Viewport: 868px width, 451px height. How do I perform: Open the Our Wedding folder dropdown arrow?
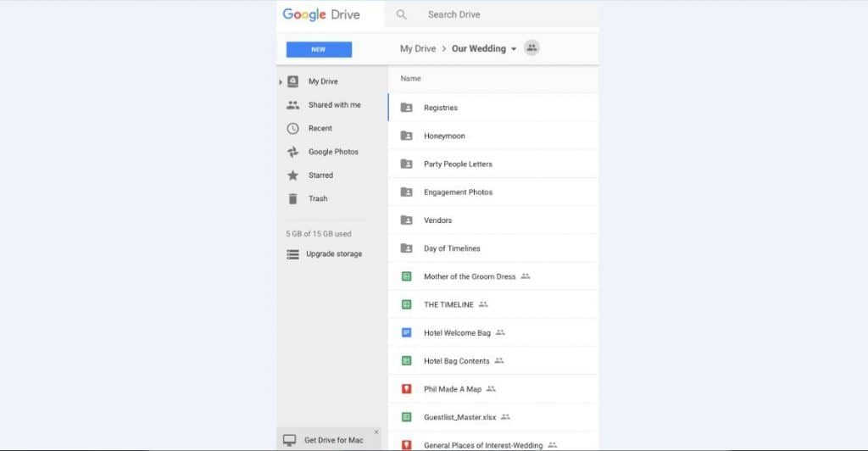(x=514, y=49)
